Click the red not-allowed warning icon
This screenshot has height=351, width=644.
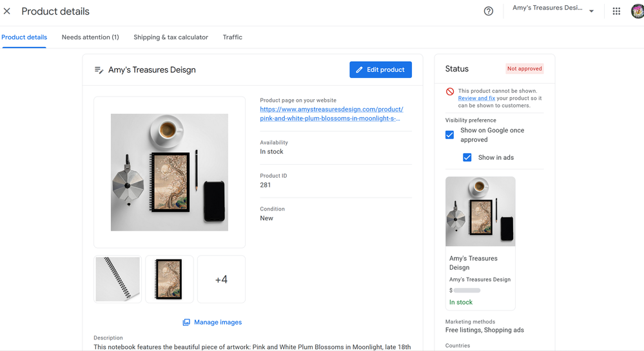(x=450, y=92)
